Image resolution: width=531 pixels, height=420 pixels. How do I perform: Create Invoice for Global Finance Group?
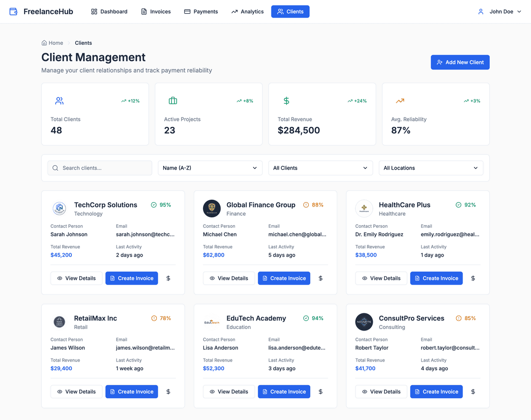click(x=284, y=278)
